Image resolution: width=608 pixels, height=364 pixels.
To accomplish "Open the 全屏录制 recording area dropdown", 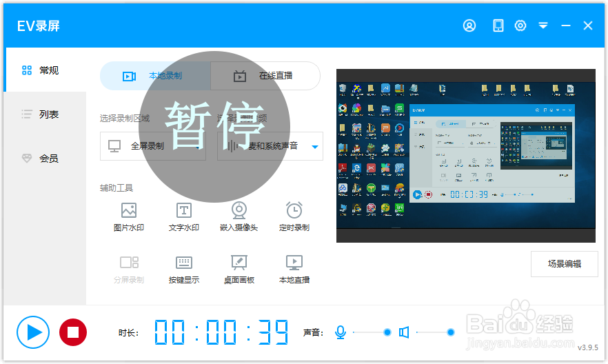I will point(153,146).
